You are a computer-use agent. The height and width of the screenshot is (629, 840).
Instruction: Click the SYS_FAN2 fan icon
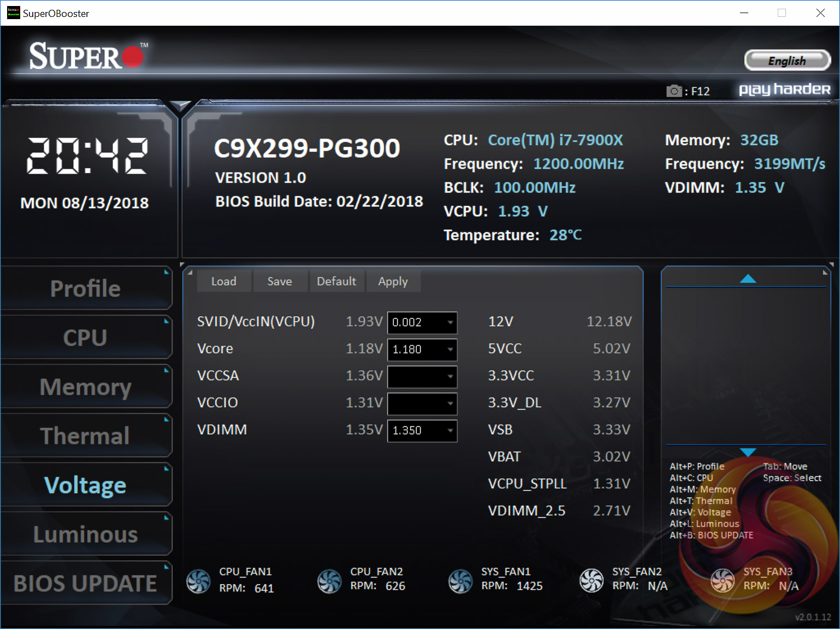[x=591, y=580]
